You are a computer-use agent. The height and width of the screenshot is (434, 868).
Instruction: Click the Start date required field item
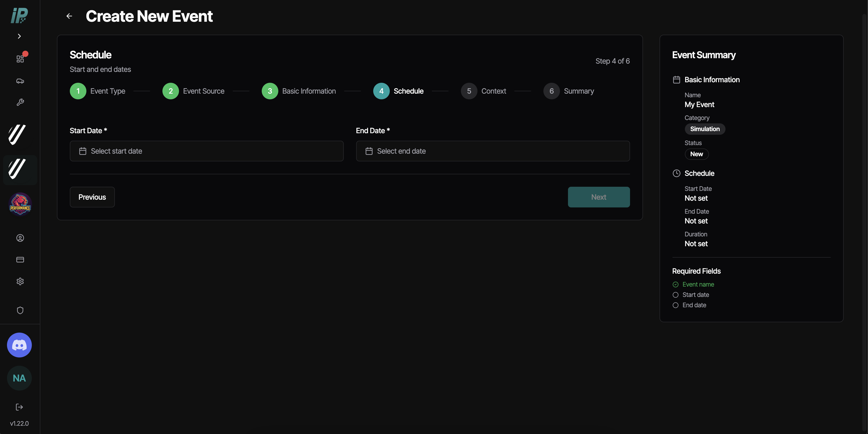[x=691, y=295]
